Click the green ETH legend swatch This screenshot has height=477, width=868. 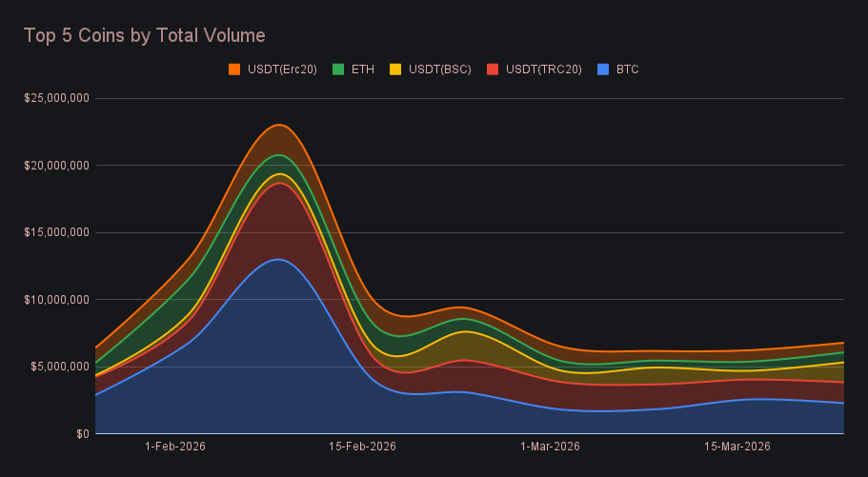click(x=337, y=70)
